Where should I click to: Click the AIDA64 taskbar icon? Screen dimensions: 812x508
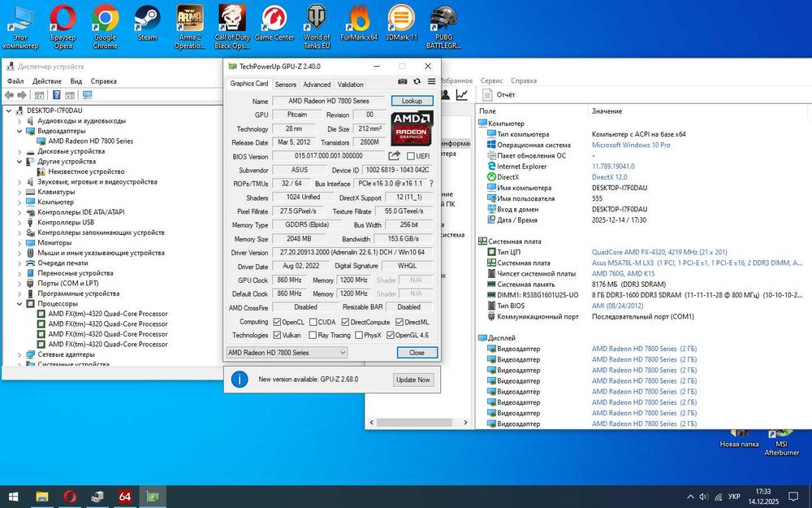(125, 497)
